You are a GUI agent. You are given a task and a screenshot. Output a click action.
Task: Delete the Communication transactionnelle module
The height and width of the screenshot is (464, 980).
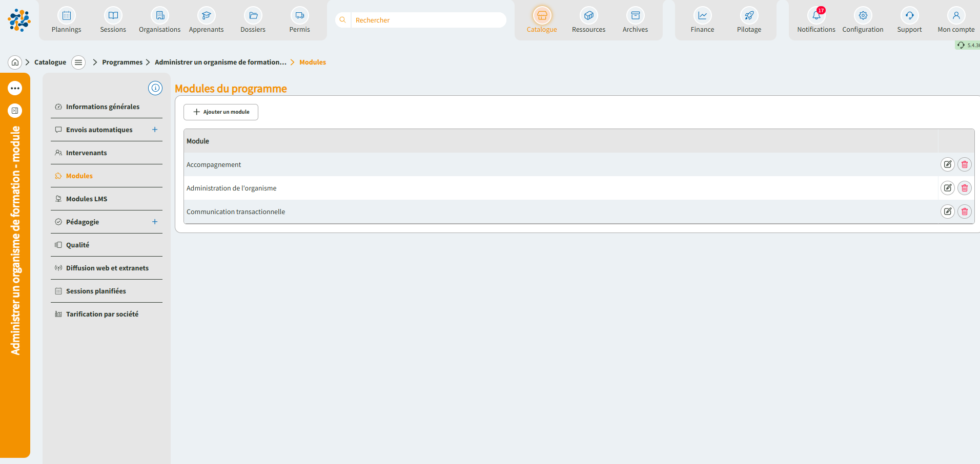pyautogui.click(x=964, y=212)
